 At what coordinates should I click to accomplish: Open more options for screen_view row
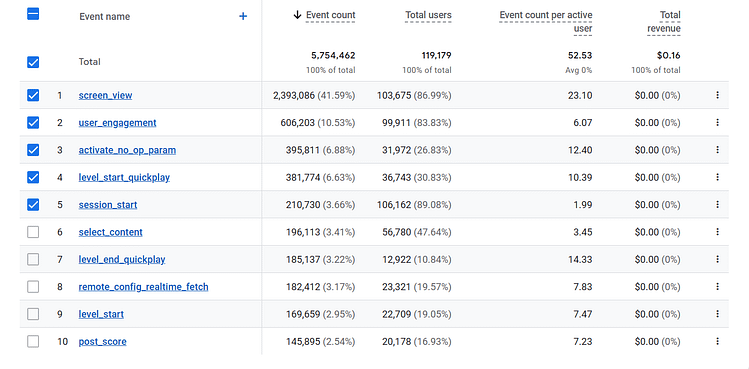(x=717, y=95)
